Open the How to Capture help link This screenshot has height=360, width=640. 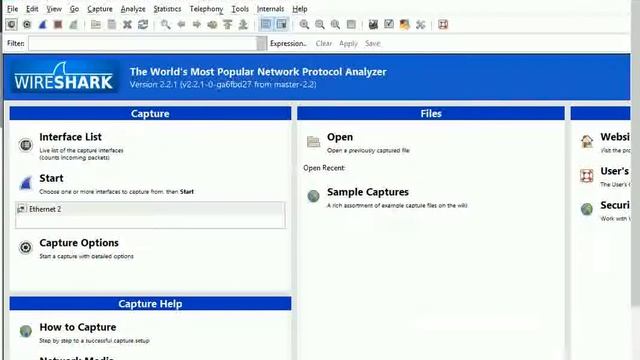pyautogui.click(x=78, y=327)
